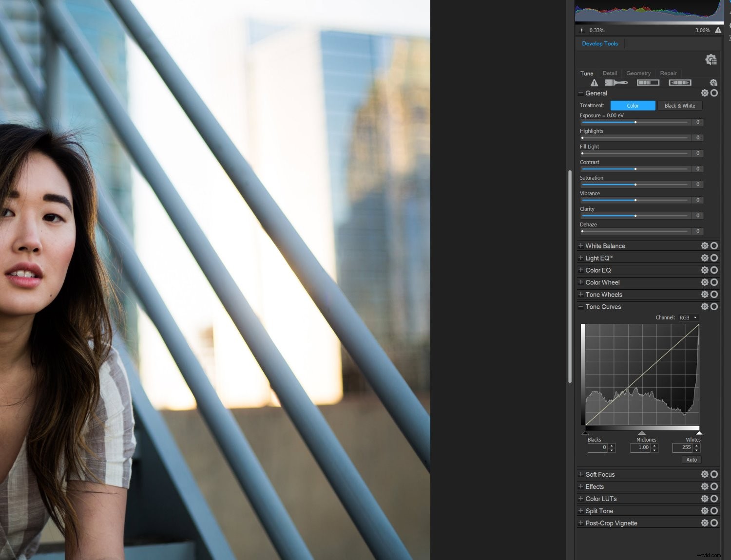Screen dimensions: 731x560
Task: Toggle the shadow clipping indicator under the histogram
Action: point(581,30)
